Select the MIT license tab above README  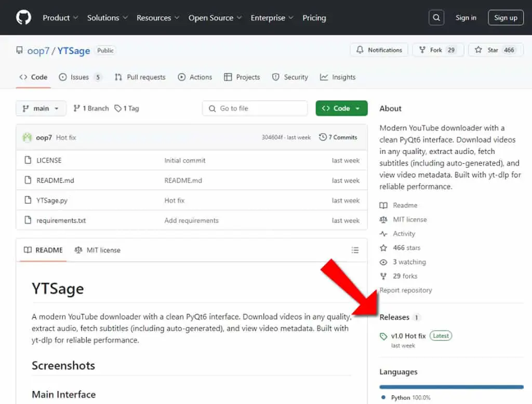pyautogui.click(x=98, y=250)
